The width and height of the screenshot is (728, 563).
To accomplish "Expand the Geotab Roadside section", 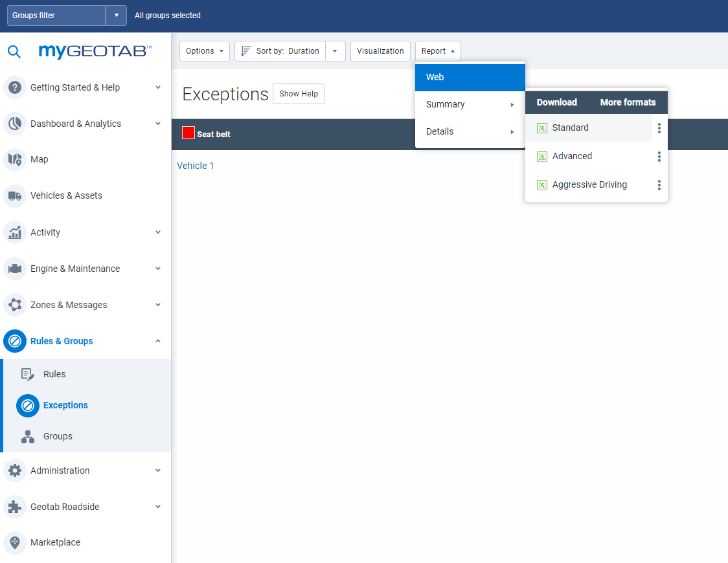I will click(158, 507).
